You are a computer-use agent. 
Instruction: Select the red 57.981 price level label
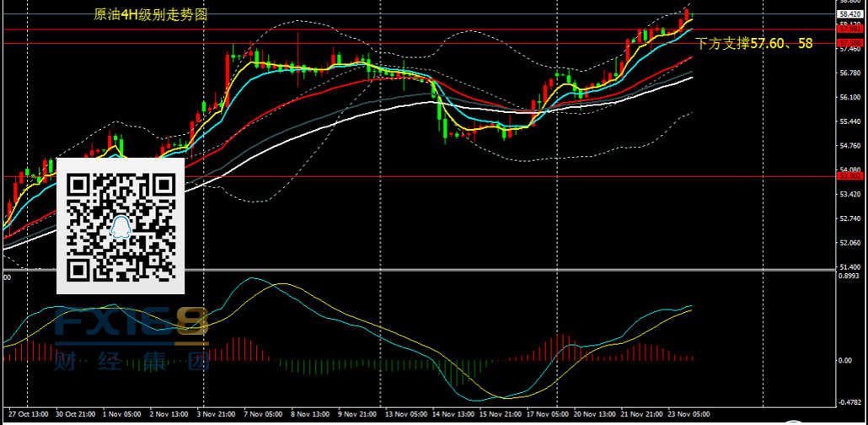tap(849, 29)
